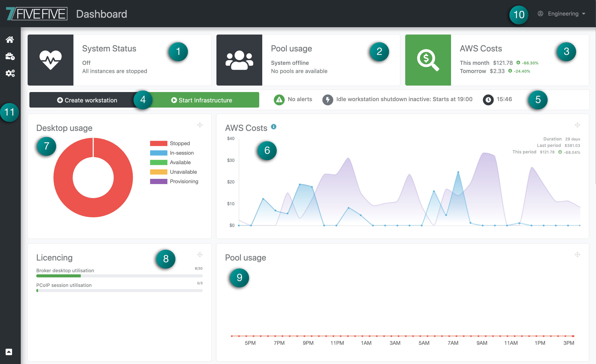This screenshot has width=596, height=364.
Task: Click the idle shutdown lightning icon
Action: [327, 99]
